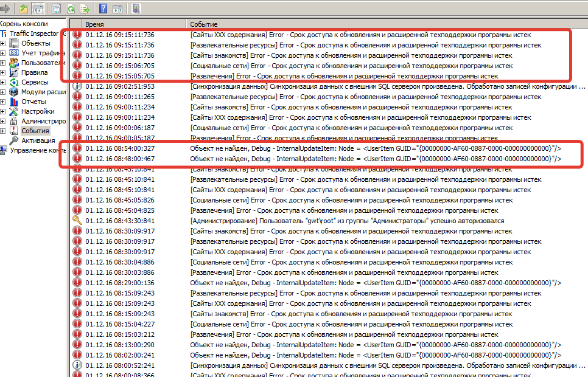Viewport: 588px width, 377px height.
Task: Click the Правила node icon
Action: tap(14, 72)
